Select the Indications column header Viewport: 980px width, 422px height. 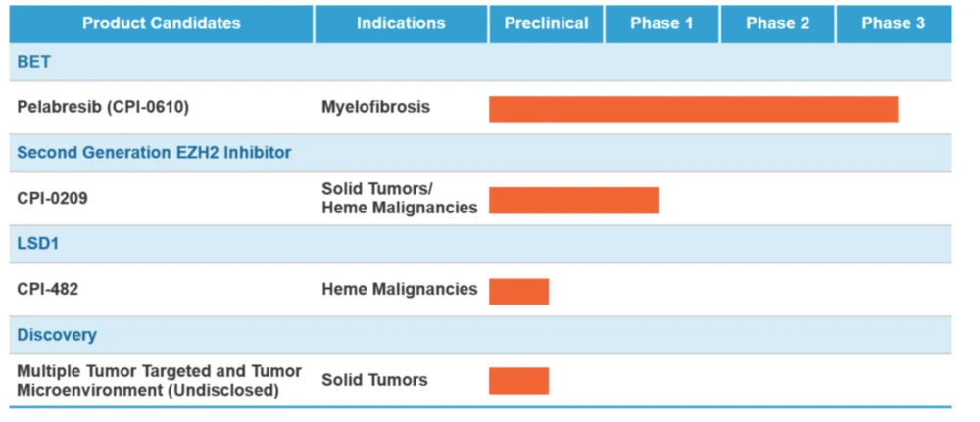pyautogui.click(x=401, y=23)
